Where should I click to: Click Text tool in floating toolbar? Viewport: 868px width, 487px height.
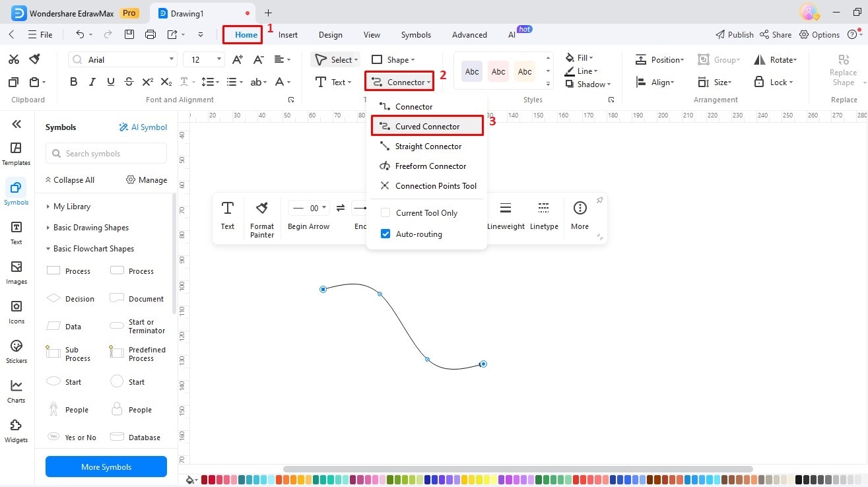tap(228, 215)
